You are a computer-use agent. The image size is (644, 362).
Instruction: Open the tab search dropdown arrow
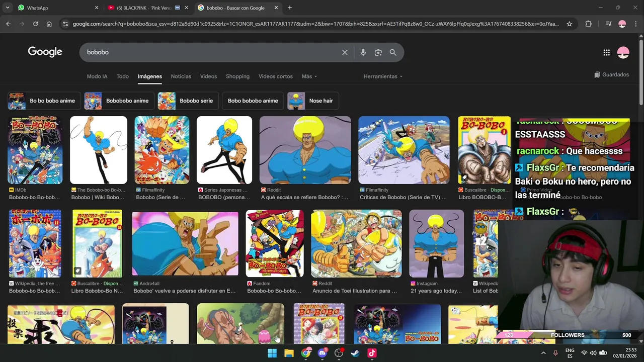pos(8,8)
